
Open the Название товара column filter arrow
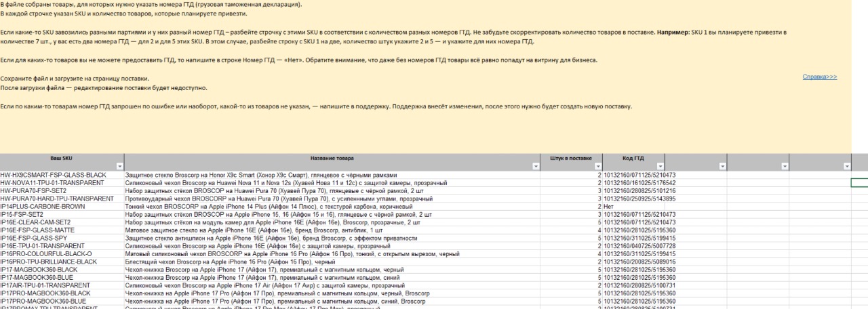click(535, 165)
